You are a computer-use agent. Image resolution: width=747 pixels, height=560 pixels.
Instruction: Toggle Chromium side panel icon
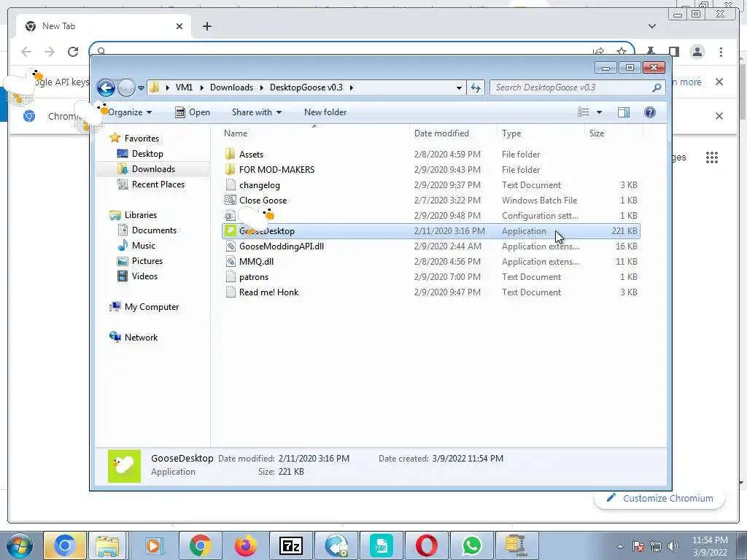point(673,52)
